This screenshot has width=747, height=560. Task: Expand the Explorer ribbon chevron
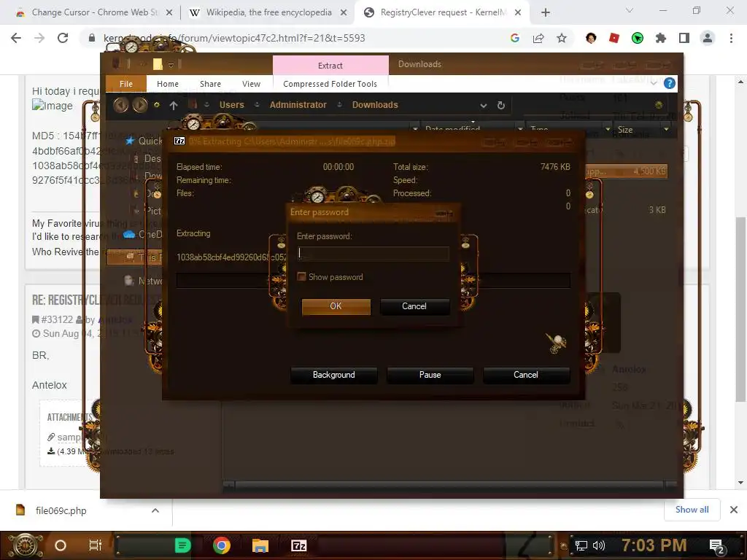[x=654, y=83]
